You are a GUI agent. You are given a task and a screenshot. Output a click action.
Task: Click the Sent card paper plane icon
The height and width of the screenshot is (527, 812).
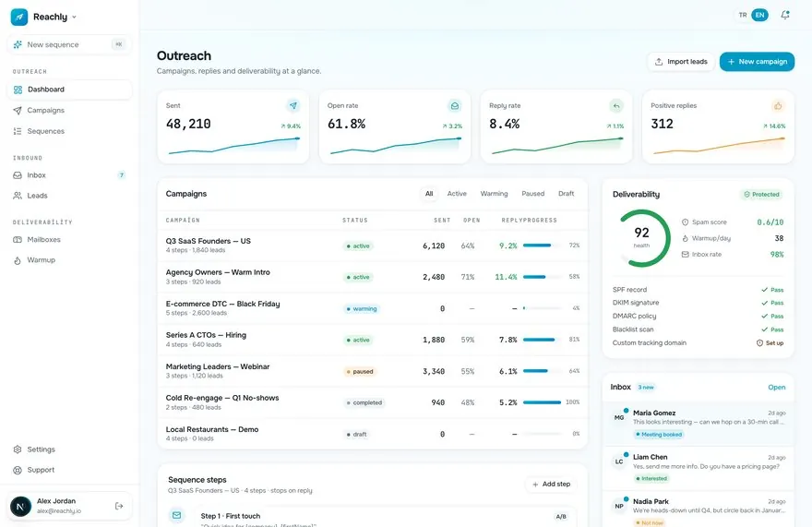click(x=293, y=106)
